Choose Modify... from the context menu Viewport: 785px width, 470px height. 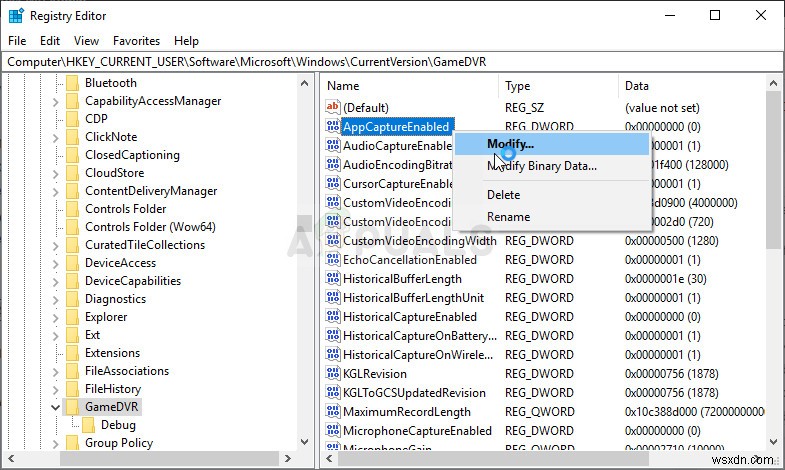pos(551,144)
